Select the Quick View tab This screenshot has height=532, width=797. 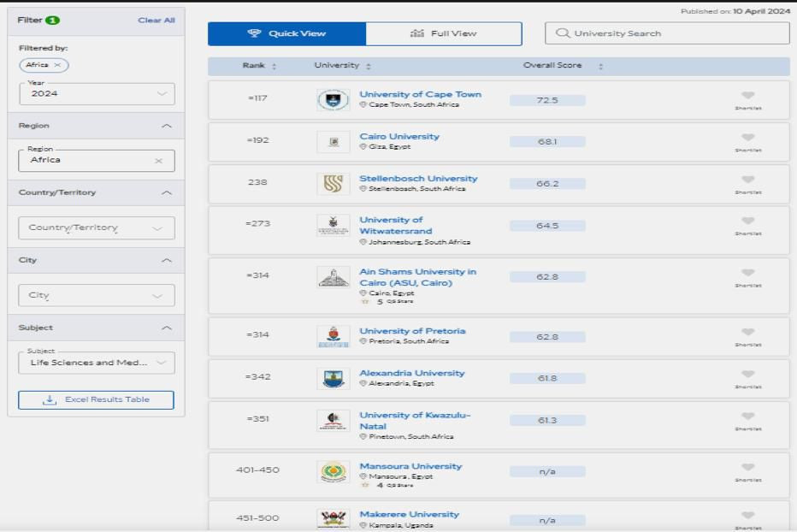(x=286, y=33)
